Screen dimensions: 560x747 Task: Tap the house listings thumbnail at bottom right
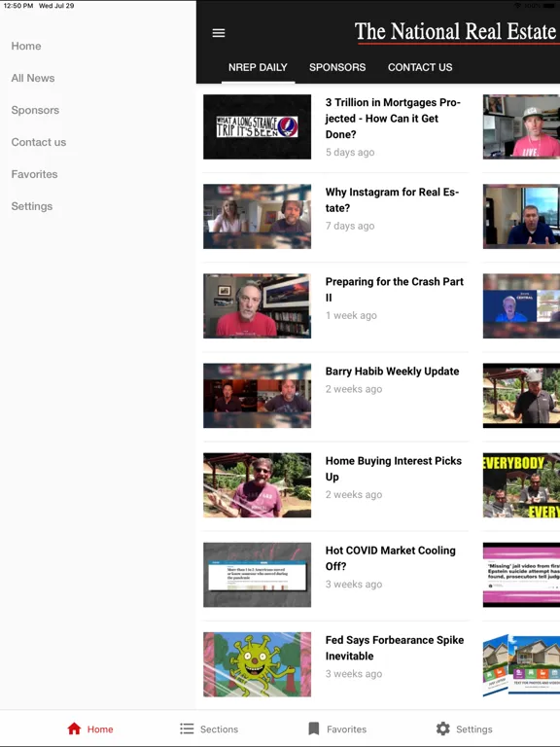[x=521, y=664]
